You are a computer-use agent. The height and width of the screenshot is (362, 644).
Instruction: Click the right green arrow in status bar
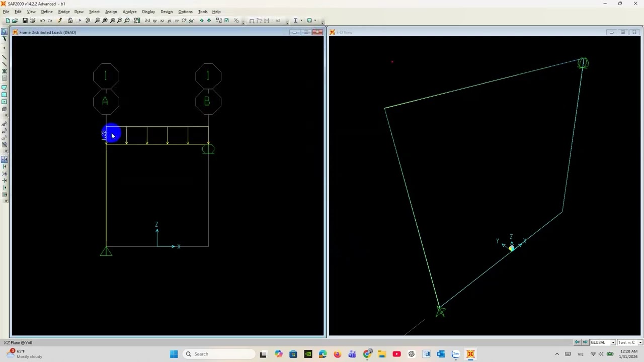coord(585,342)
